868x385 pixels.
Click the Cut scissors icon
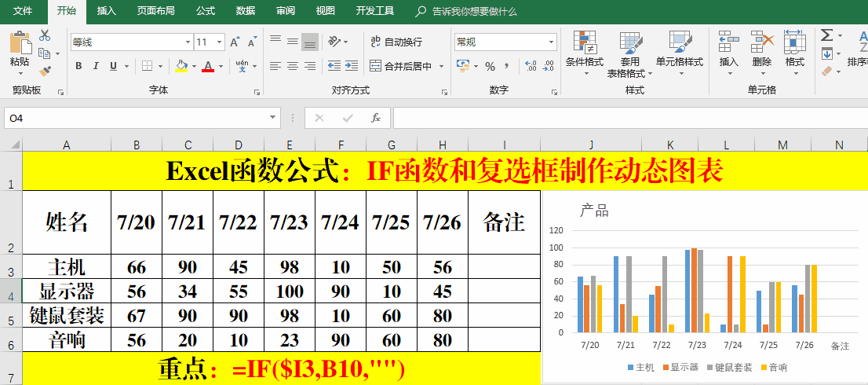[45, 35]
